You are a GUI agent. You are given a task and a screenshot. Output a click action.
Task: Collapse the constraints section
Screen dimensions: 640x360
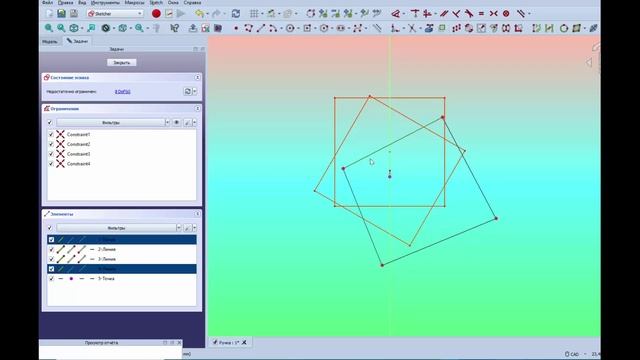pyautogui.click(x=198, y=109)
